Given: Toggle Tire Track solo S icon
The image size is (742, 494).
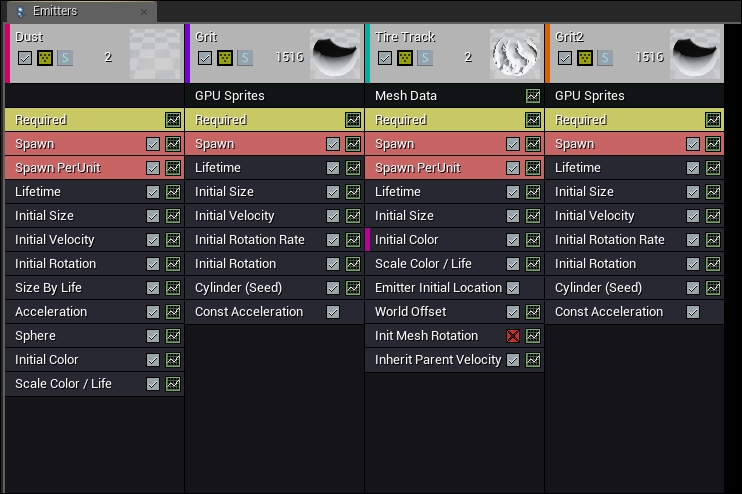Looking at the screenshot, I should (x=425, y=58).
